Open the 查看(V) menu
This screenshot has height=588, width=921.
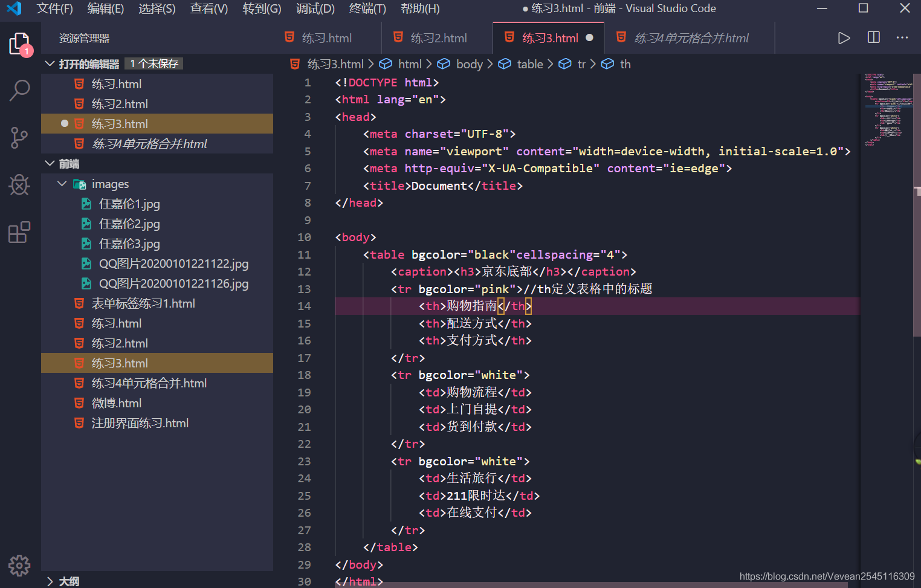pyautogui.click(x=209, y=8)
